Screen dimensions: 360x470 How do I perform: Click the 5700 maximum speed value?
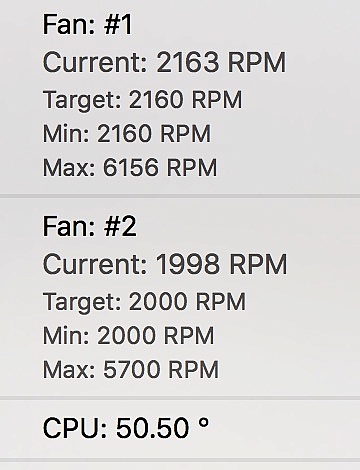click(x=131, y=369)
